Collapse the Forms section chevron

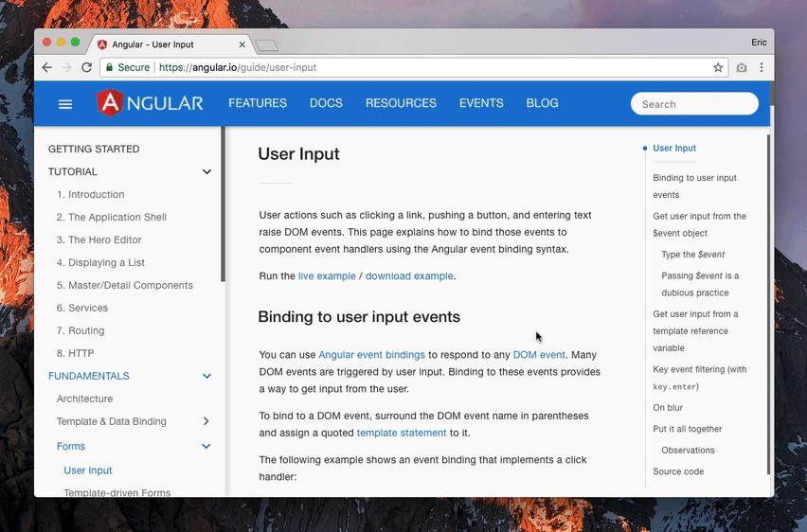tap(206, 446)
